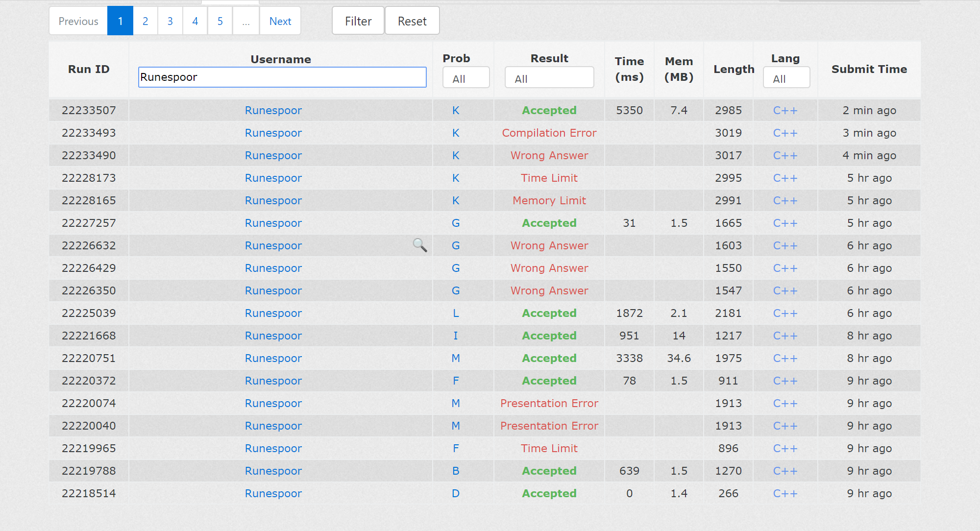This screenshot has width=980, height=531.
Task: View Compilation Error result details
Action: coord(549,133)
